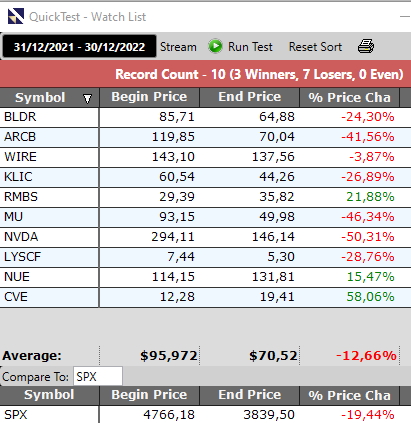Click the LYSCF symbol cell
411x423 pixels.
tap(49, 257)
